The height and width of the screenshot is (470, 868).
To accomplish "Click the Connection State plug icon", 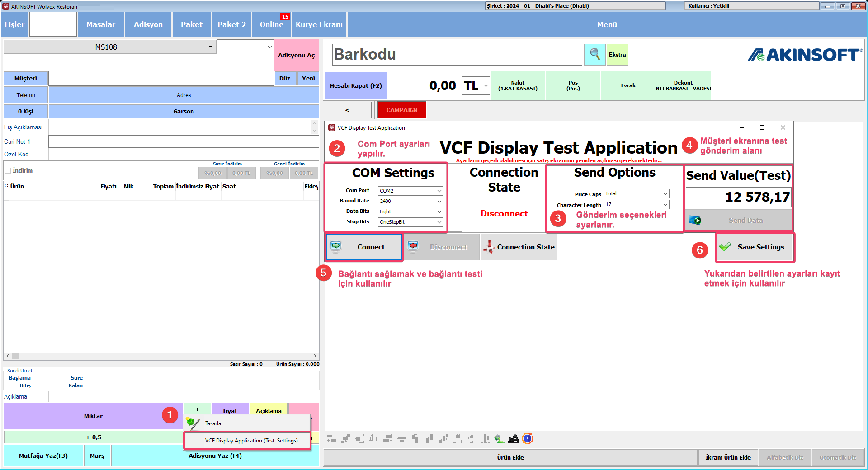I will (x=489, y=246).
